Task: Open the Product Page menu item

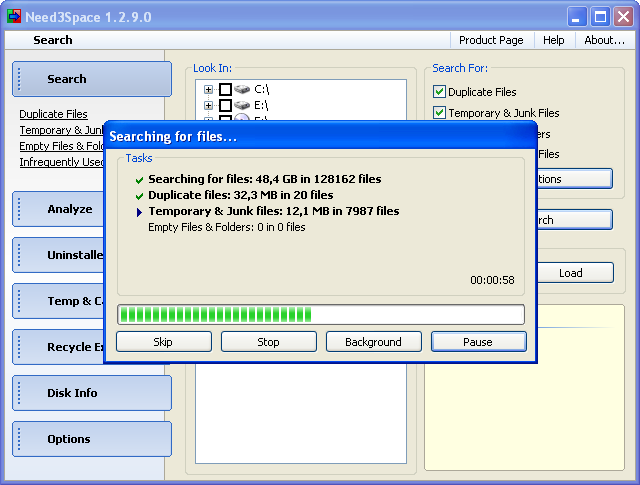Action: [491, 40]
